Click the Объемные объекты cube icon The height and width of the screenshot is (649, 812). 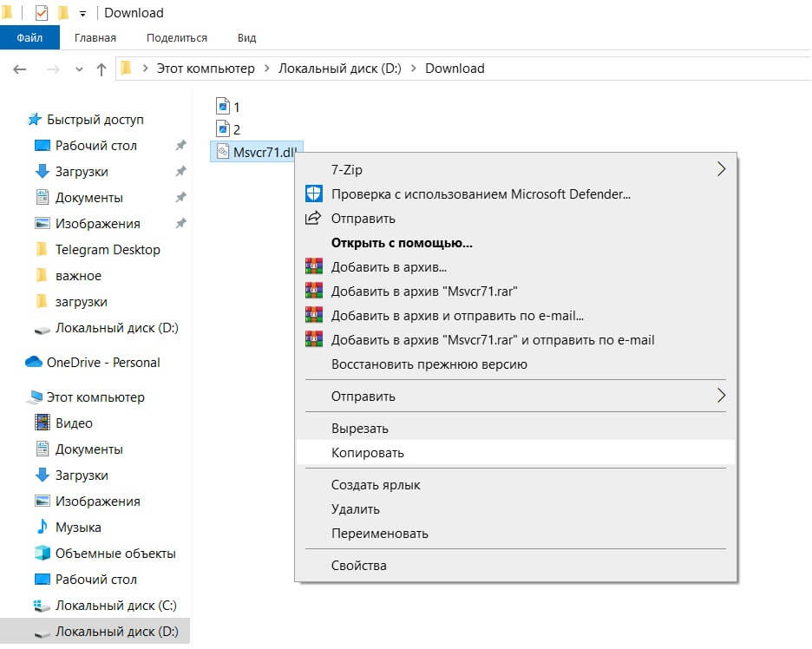pyautogui.click(x=42, y=553)
